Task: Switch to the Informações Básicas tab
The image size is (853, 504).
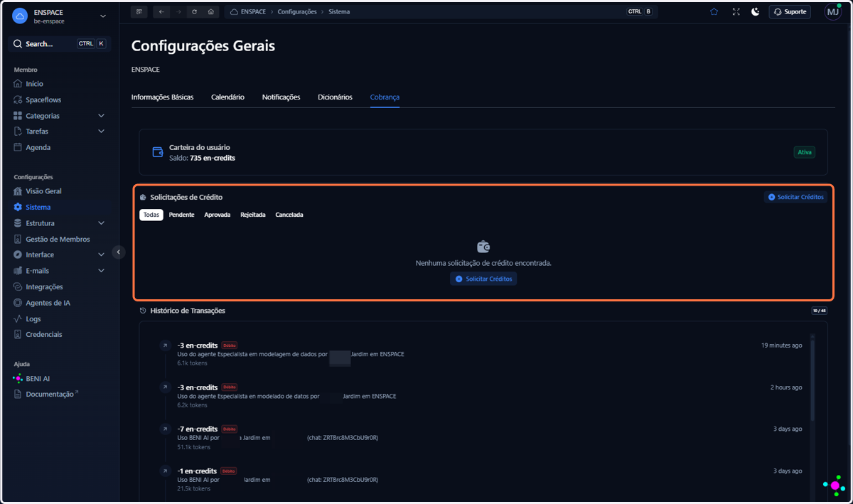Action: coord(162,97)
